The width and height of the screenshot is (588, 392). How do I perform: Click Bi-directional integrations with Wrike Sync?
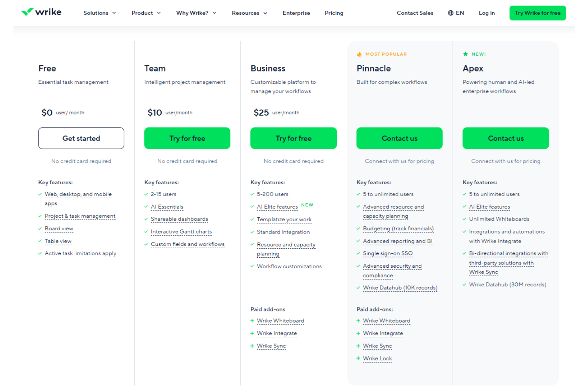coord(509,263)
